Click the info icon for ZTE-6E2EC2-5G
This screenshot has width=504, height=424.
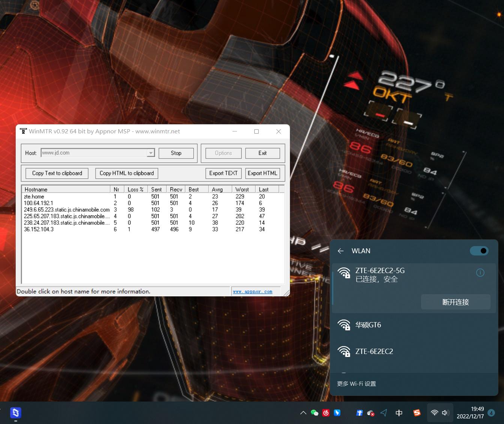pos(480,273)
